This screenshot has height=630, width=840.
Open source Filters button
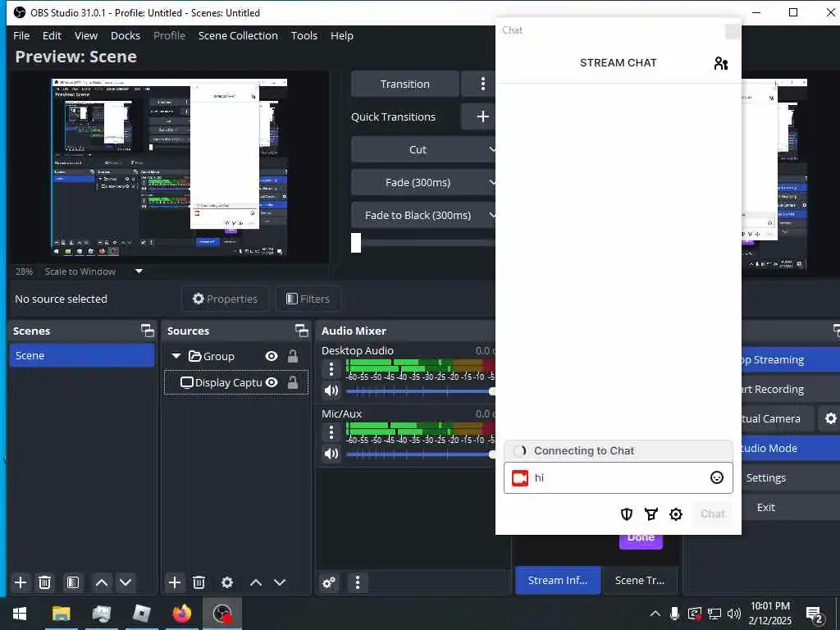(308, 299)
